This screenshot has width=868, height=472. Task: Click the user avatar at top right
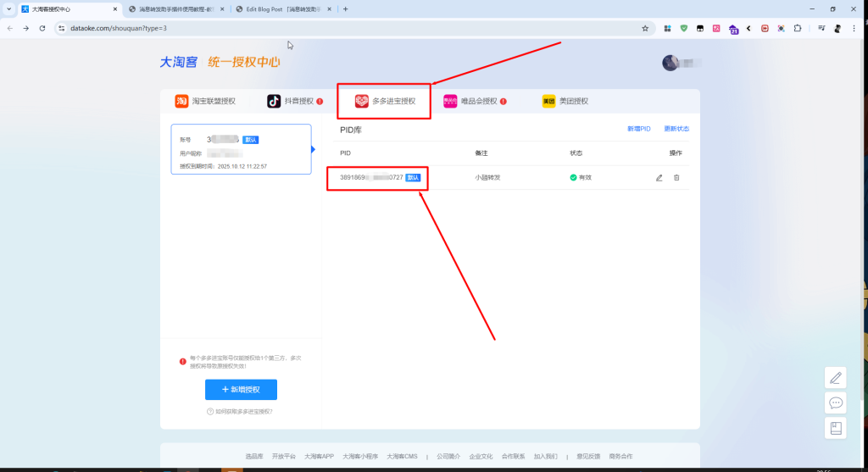click(670, 63)
